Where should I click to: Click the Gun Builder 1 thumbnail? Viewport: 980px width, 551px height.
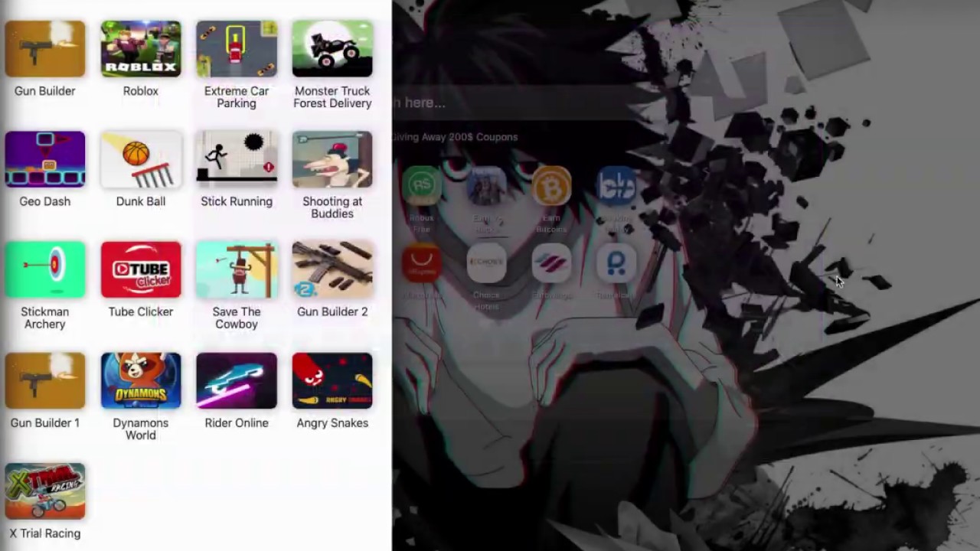click(x=45, y=380)
